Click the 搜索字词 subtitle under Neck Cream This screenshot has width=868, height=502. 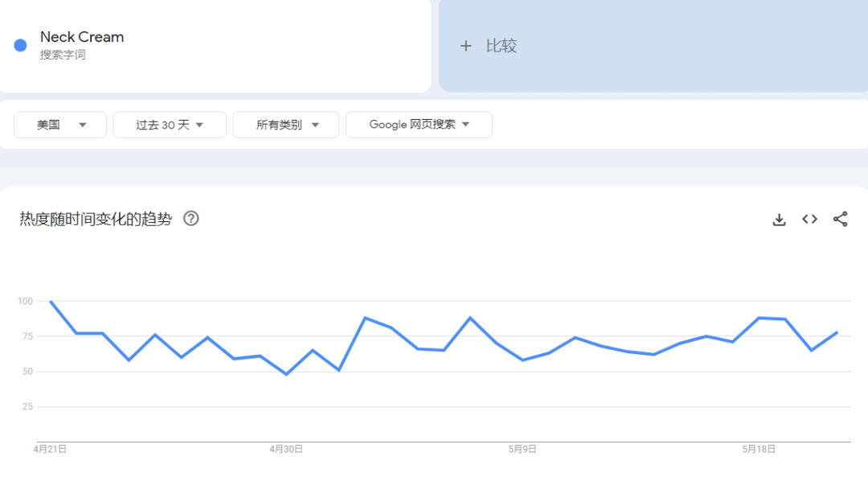(63, 55)
